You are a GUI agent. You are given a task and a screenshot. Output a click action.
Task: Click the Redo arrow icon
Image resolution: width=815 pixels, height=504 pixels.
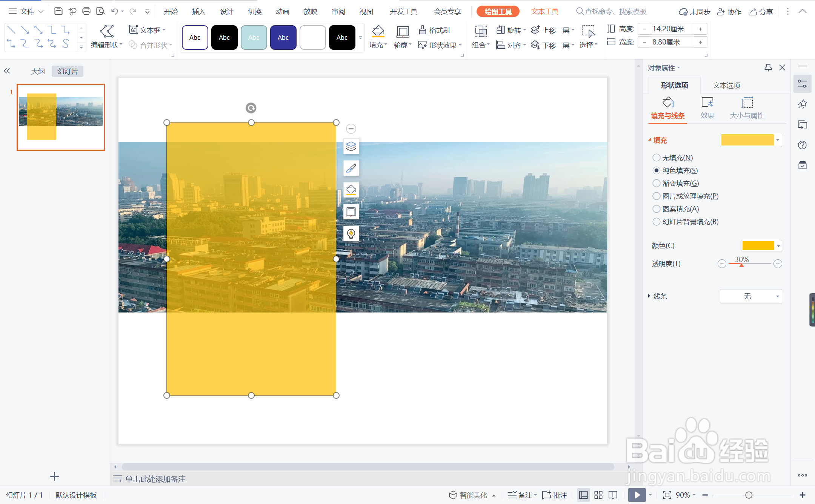(133, 11)
